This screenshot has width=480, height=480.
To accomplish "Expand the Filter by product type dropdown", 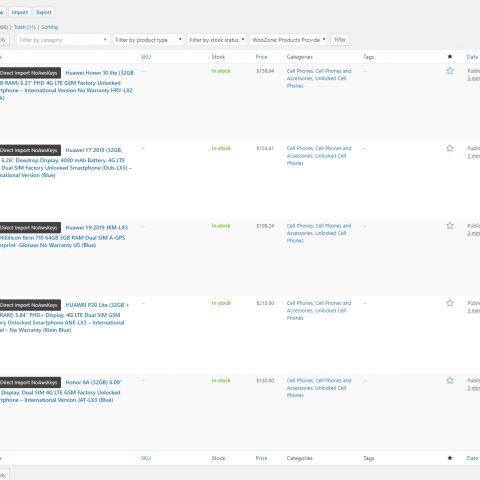I will coord(148,40).
